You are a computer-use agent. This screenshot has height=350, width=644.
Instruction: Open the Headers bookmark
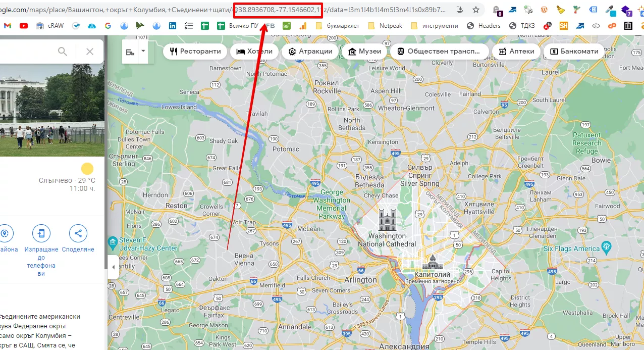coord(484,26)
